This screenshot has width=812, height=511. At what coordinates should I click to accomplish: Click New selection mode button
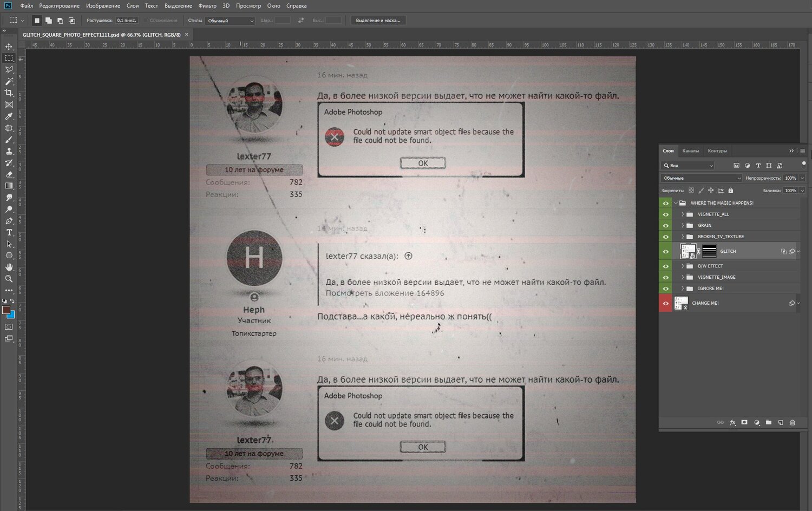tap(37, 21)
